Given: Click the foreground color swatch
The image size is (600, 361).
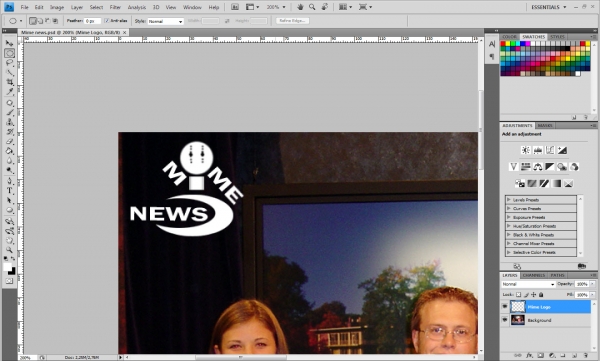Looking at the screenshot, I should pyautogui.click(x=7, y=267).
